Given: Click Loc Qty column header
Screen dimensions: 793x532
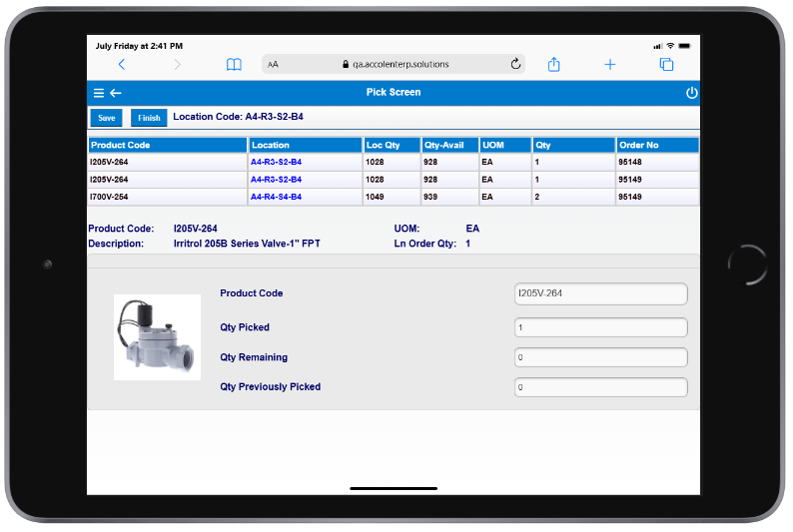Looking at the screenshot, I should coord(392,145).
